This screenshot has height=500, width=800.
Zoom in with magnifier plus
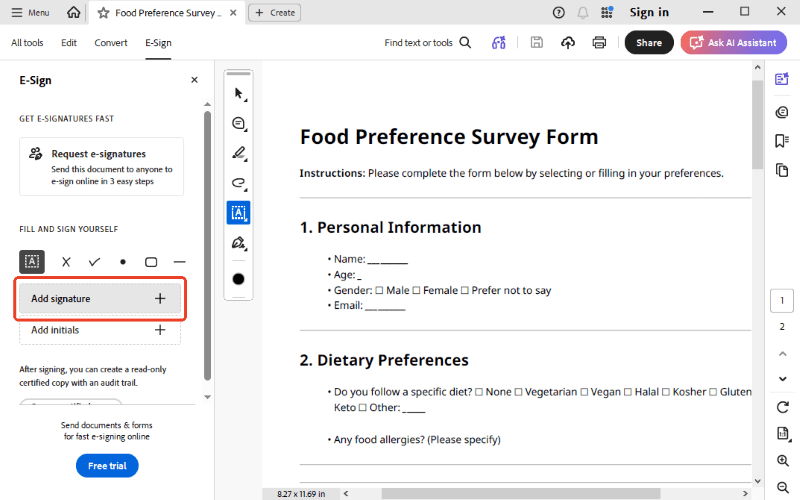click(783, 461)
